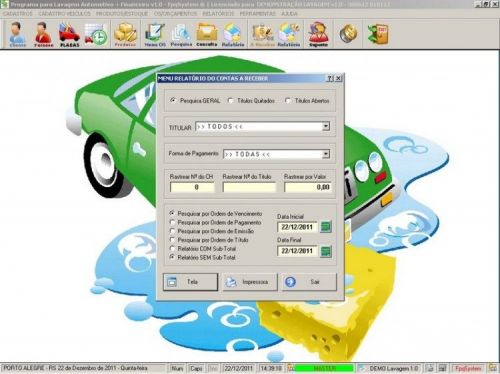Open the Pesquisa documents icon

[181, 34]
